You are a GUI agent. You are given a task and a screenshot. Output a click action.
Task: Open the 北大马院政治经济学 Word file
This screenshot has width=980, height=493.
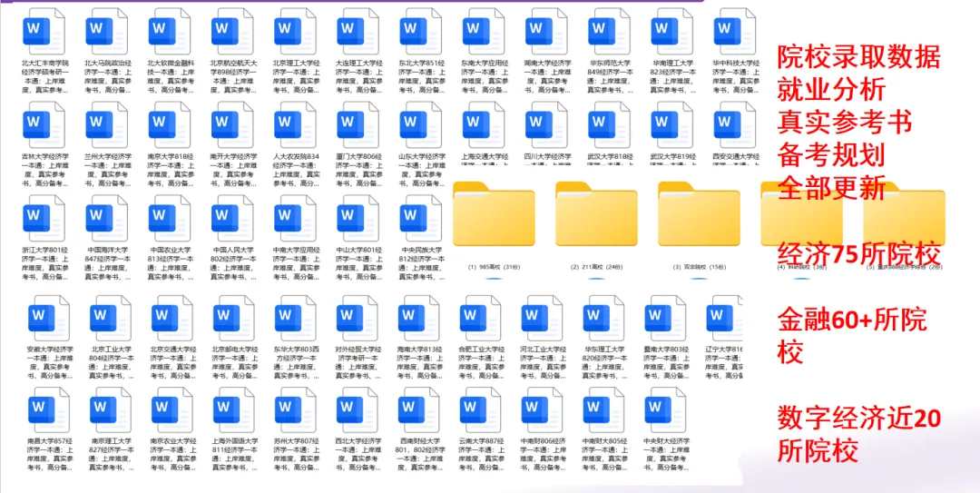click(x=107, y=31)
